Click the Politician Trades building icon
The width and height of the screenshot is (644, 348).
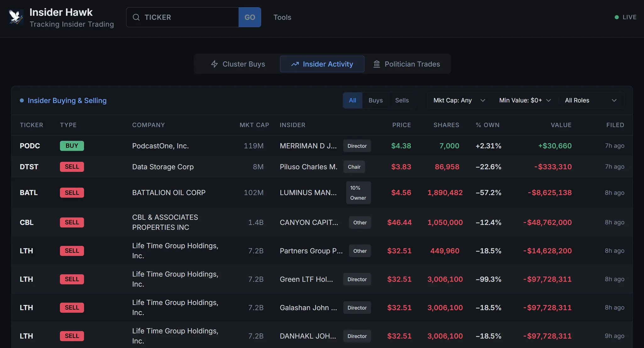coord(377,64)
